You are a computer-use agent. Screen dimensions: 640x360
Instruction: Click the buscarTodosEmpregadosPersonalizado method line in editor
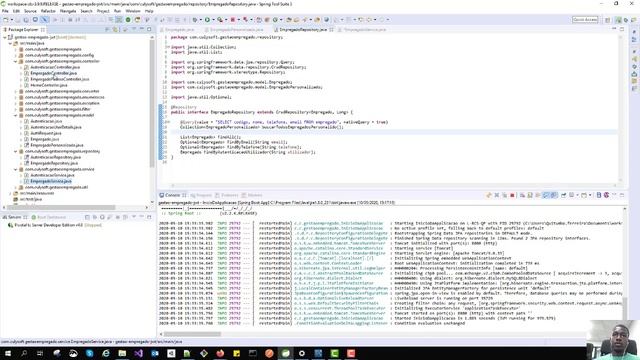(262, 127)
